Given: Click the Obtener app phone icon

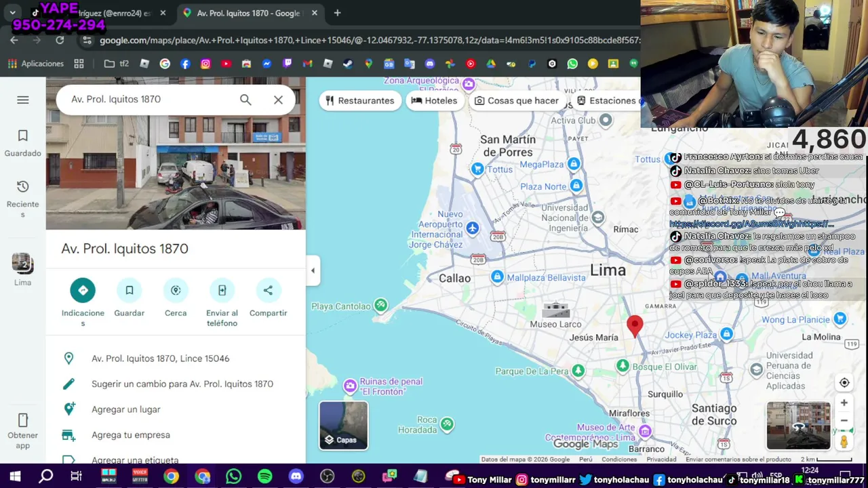Looking at the screenshot, I should click(x=22, y=420).
